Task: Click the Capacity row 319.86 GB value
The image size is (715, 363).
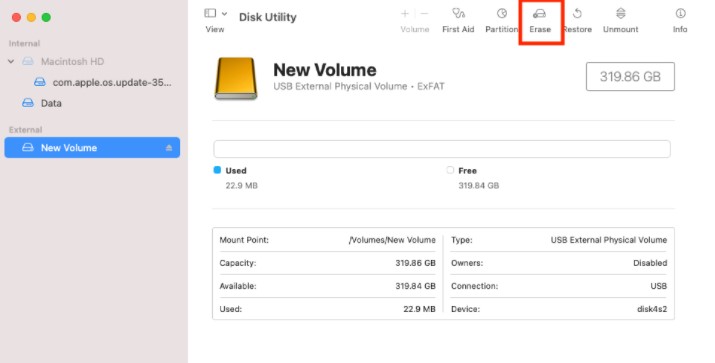Action: point(415,263)
